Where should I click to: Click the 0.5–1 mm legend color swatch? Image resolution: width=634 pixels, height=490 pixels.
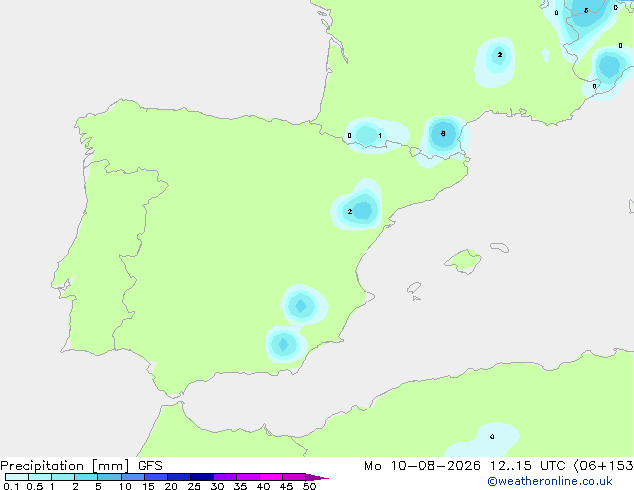pyautogui.click(x=40, y=477)
